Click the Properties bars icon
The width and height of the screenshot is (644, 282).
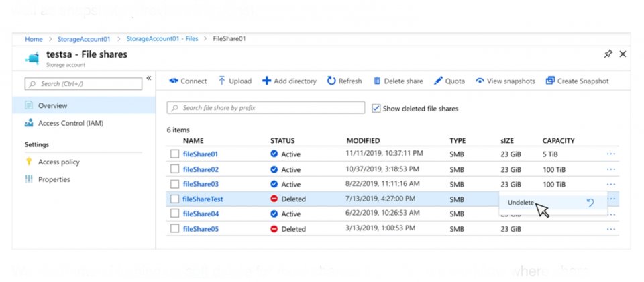[29, 179]
